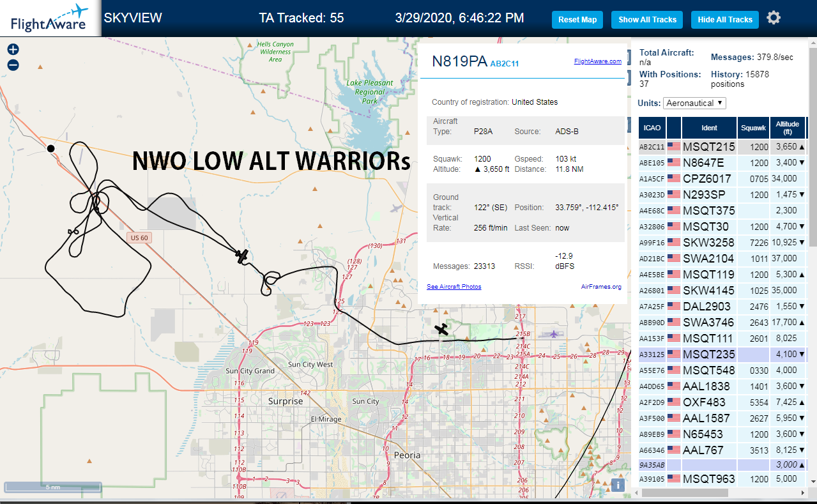Sort table by Squawk column
817x504 pixels.
pos(753,128)
